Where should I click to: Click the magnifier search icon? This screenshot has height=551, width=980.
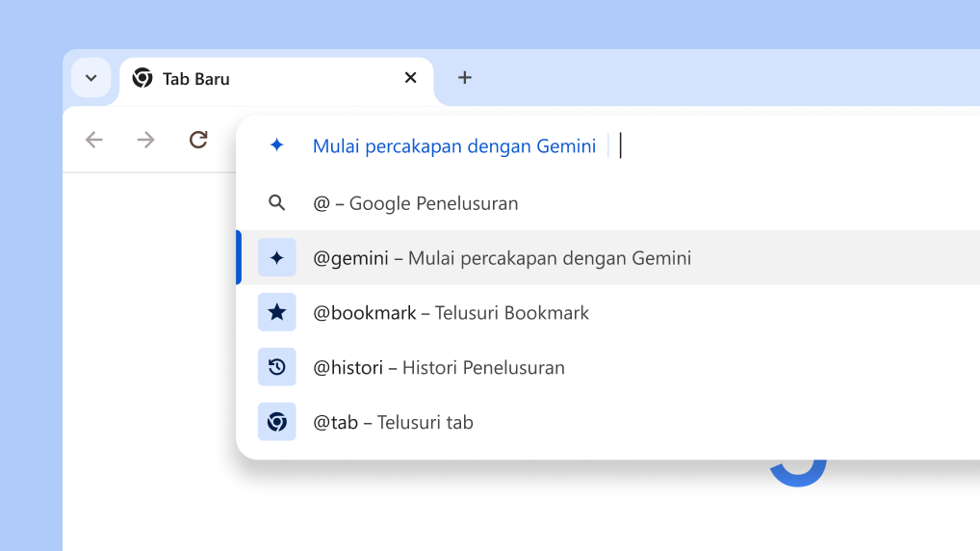277,202
